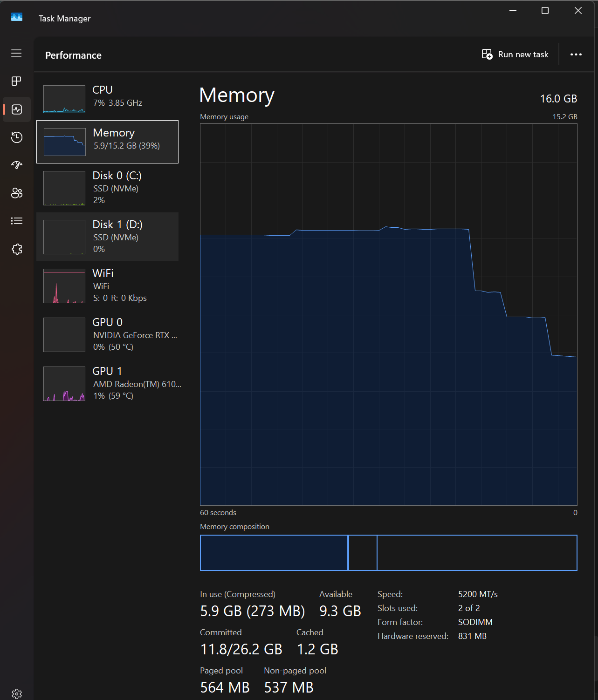Select GPU 1 AMD Radeon entry

(107, 383)
